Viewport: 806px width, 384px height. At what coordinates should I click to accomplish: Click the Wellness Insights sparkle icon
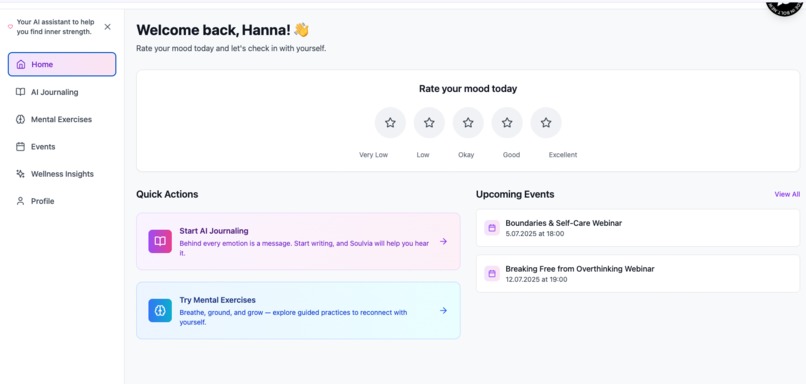pos(21,174)
